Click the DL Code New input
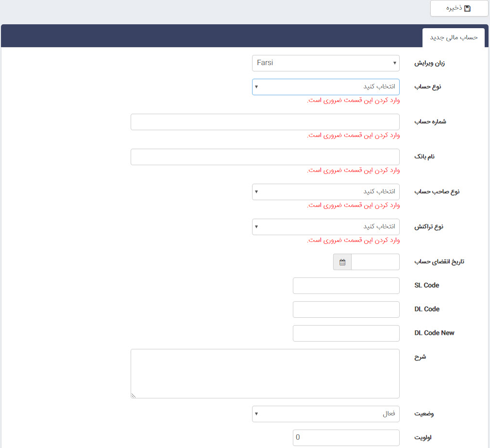 point(346,333)
